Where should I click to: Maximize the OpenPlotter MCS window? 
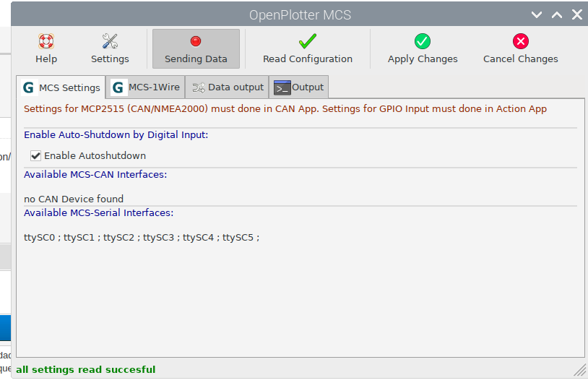click(x=557, y=14)
